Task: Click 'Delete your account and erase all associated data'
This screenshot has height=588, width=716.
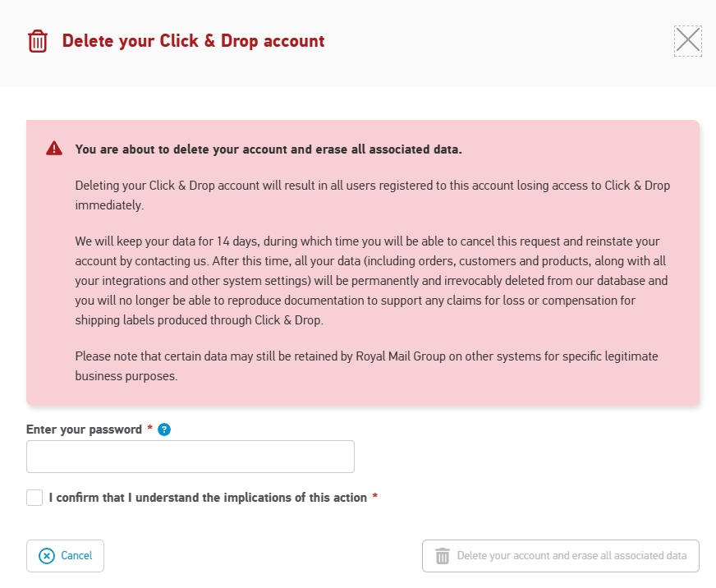Action: tap(560, 556)
